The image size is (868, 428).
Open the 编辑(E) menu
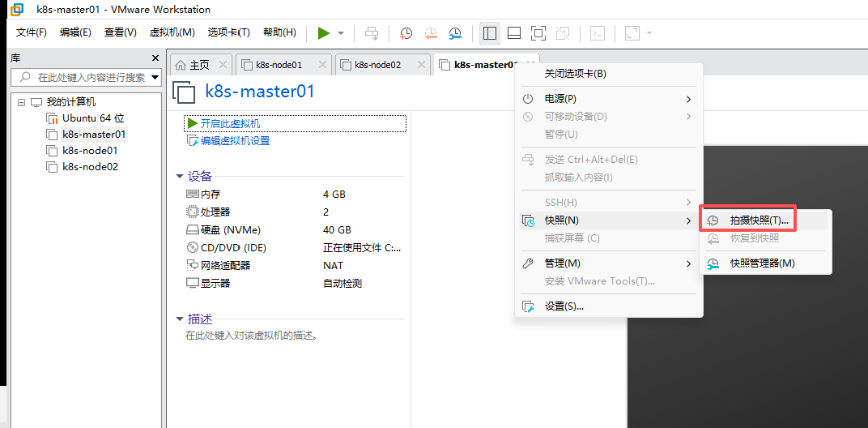pos(75,32)
